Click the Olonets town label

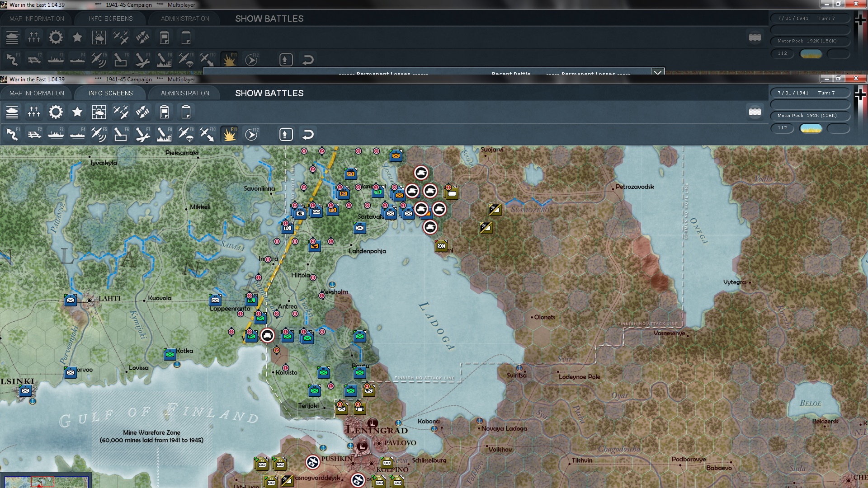coord(544,317)
